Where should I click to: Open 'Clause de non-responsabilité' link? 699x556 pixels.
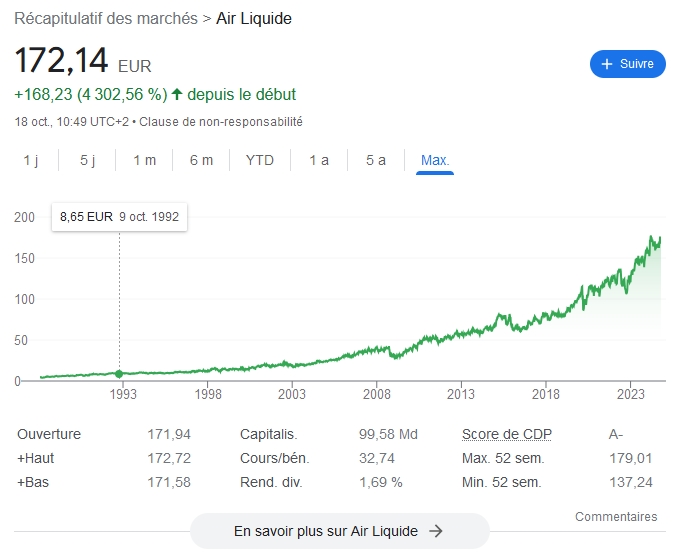220,121
